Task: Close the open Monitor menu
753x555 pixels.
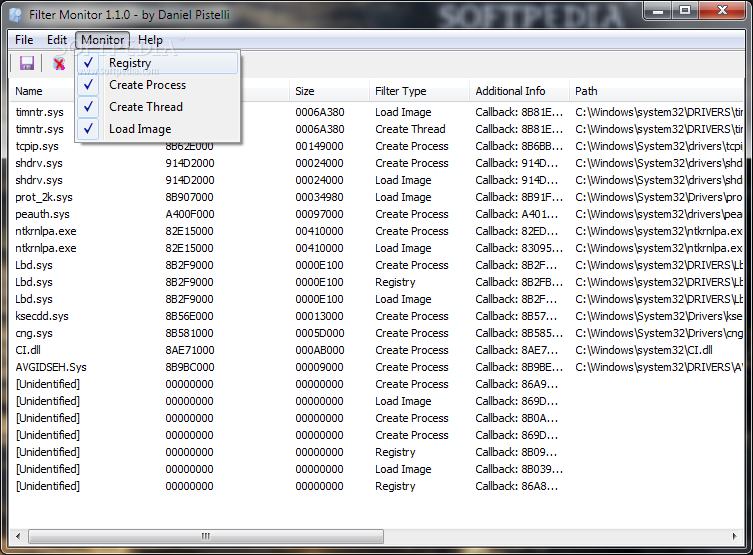Action: 102,40
